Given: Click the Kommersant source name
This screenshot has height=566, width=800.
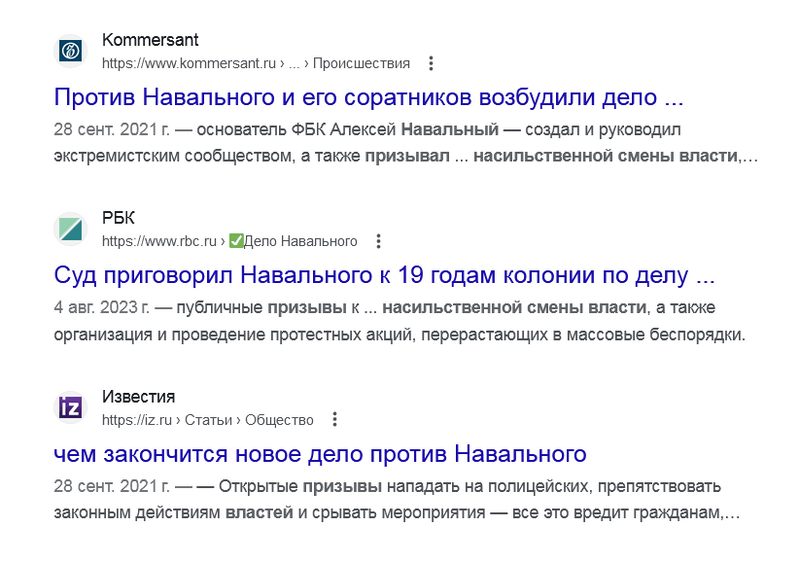Looking at the screenshot, I should click(x=150, y=40).
